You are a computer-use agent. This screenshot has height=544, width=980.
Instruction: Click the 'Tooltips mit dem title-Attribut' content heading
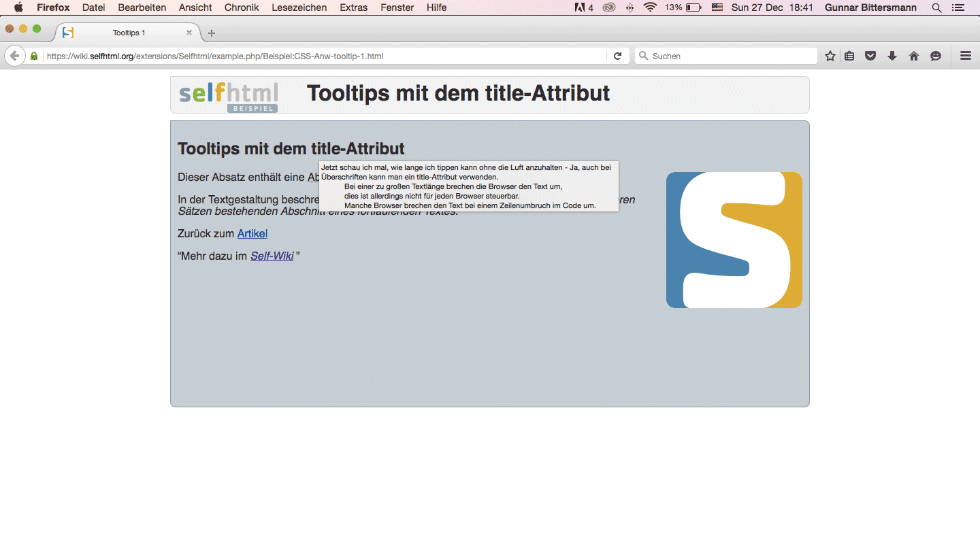(x=291, y=148)
